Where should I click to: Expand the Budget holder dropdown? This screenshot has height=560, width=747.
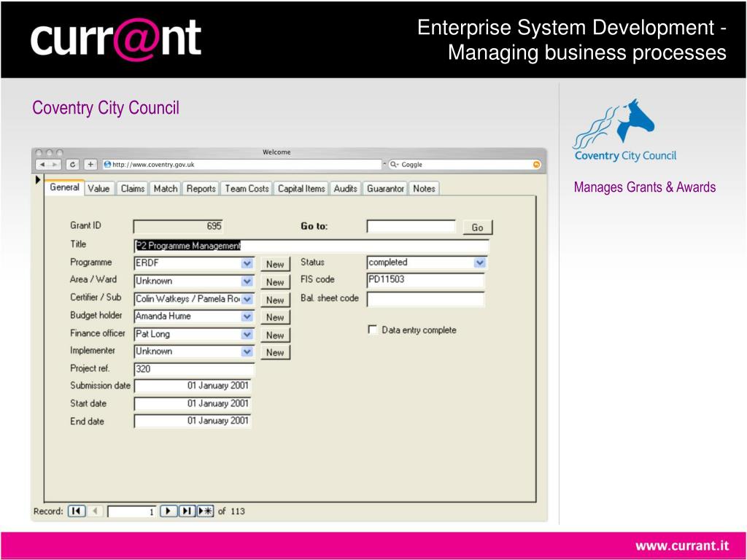click(x=247, y=316)
